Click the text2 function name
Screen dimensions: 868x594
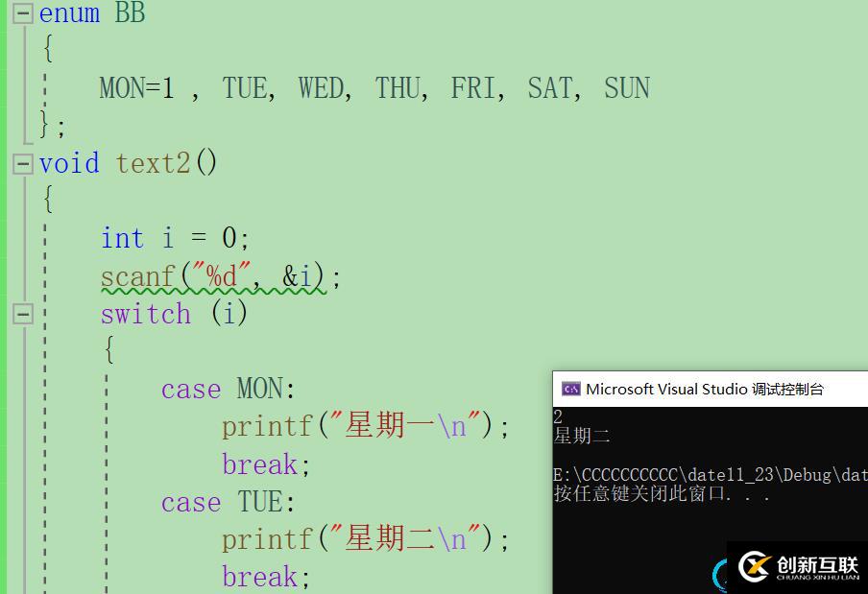(x=154, y=164)
